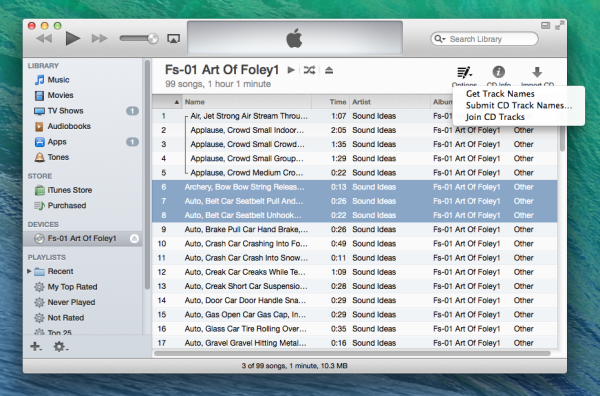Click Sound Ideas artist on track 16
The height and width of the screenshot is (396, 600).
[374, 329]
